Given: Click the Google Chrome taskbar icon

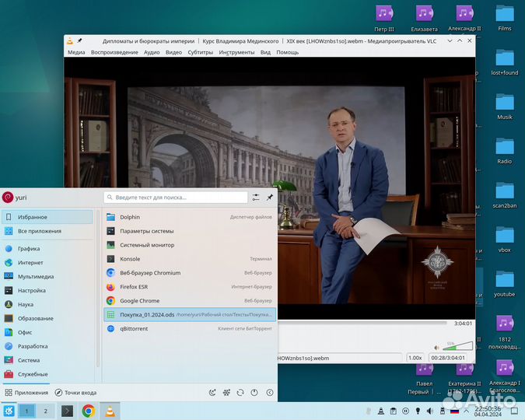Looking at the screenshot, I should point(89,411).
